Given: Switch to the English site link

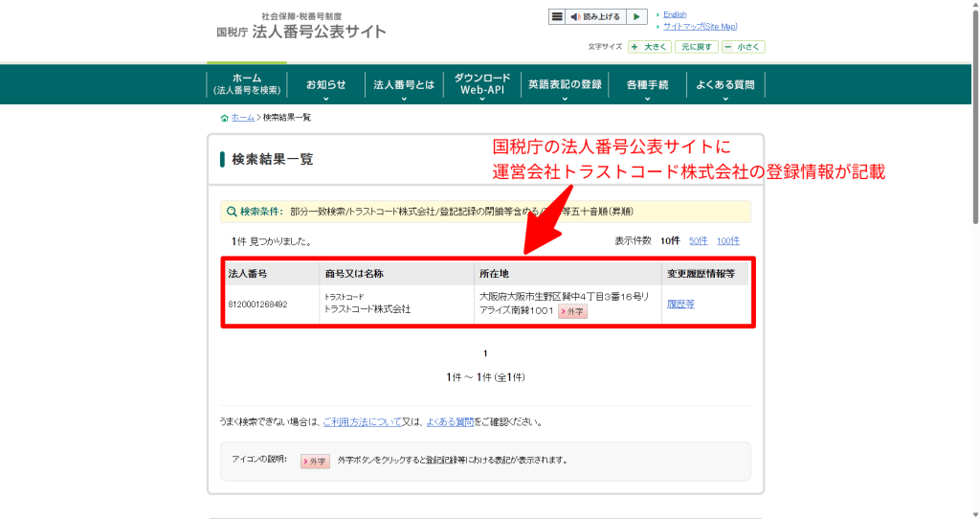Looking at the screenshot, I should point(675,14).
